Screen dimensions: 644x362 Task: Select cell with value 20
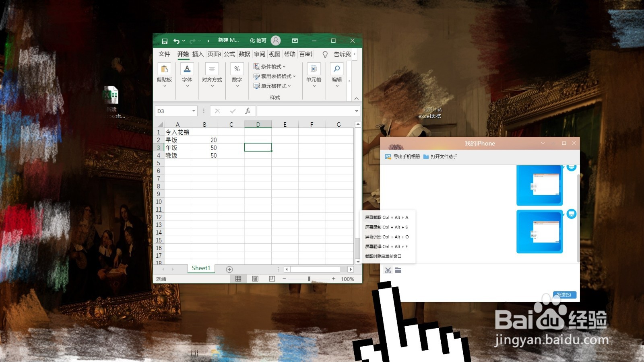204,140
